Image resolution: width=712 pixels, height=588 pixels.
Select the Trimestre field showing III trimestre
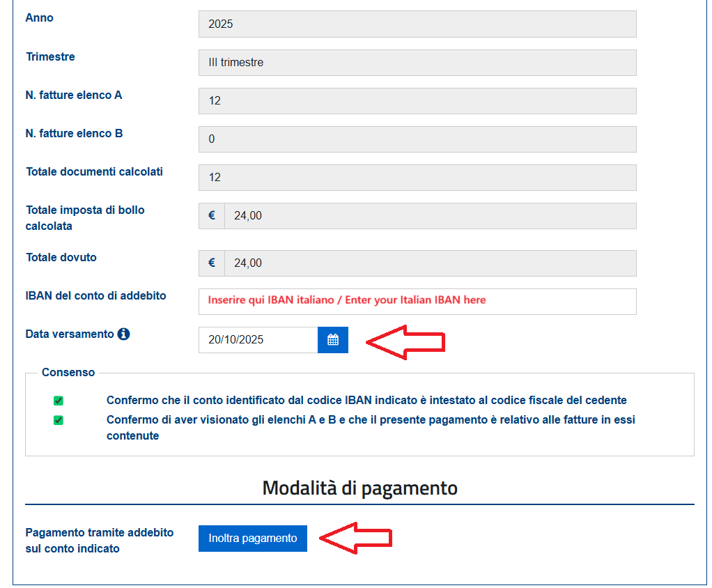[415, 63]
